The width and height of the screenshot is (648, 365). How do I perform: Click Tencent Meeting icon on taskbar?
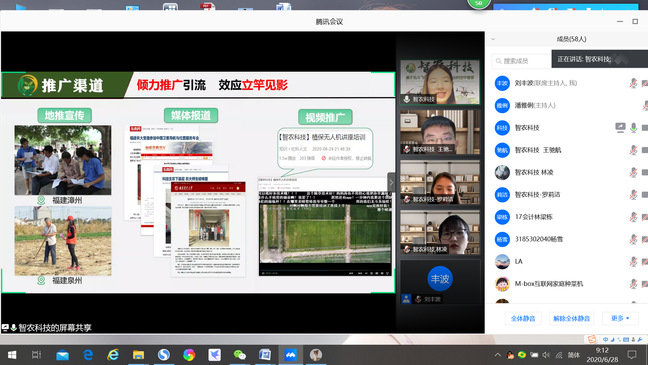(290, 355)
